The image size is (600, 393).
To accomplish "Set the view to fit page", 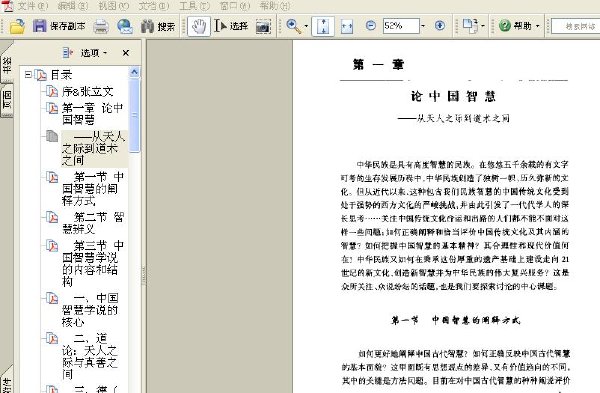I will (x=323, y=26).
